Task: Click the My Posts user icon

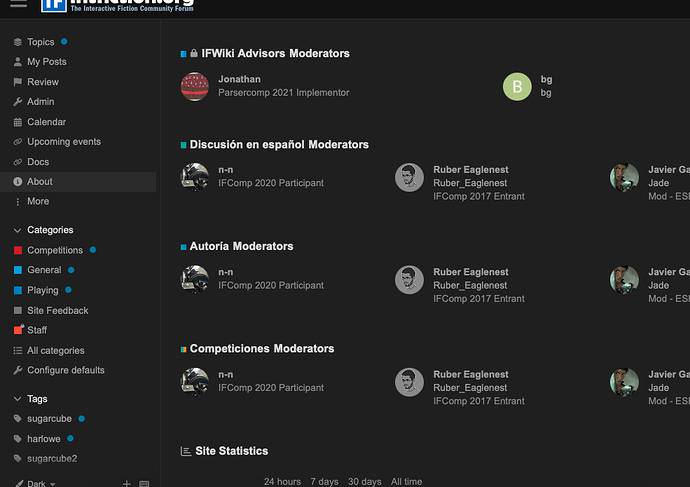Action: click(18, 62)
